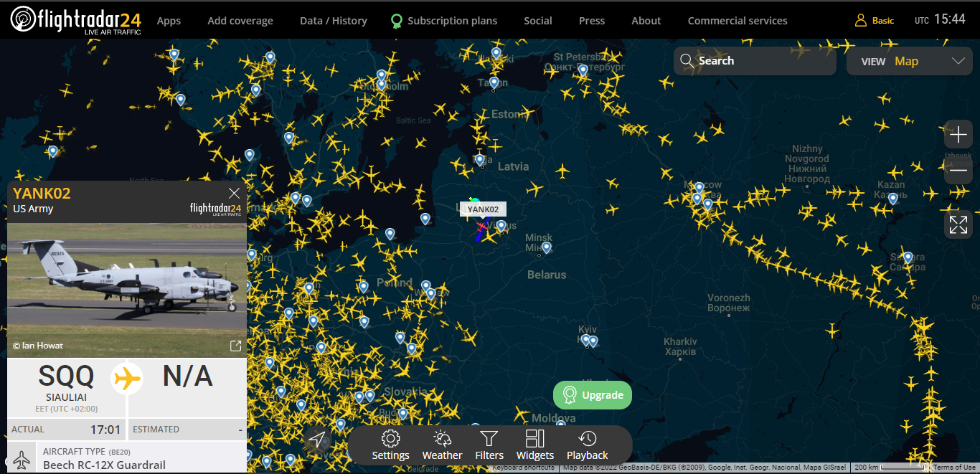Open the RC-12X aircraft photo

(127, 290)
